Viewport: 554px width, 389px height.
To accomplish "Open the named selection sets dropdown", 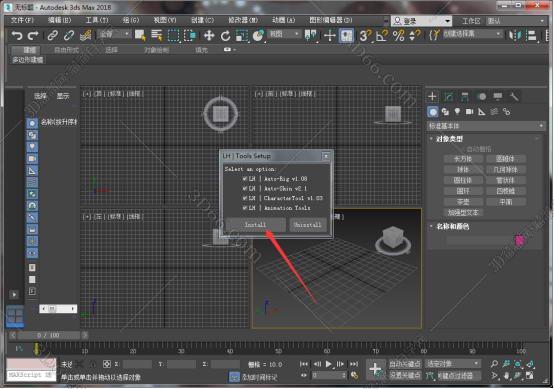I will [x=472, y=34].
